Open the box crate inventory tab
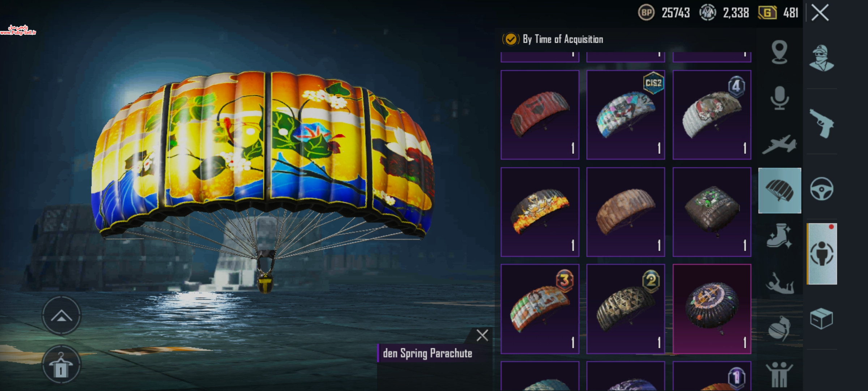This screenshot has height=391, width=868. pos(821,319)
